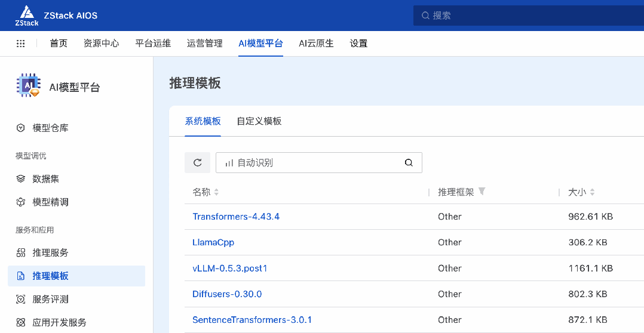Open the 推理框架 column filter

pyautogui.click(x=482, y=192)
